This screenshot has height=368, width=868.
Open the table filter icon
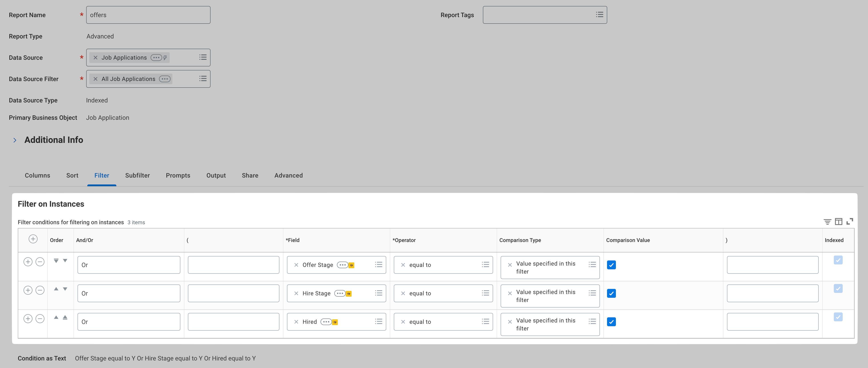pyautogui.click(x=827, y=221)
